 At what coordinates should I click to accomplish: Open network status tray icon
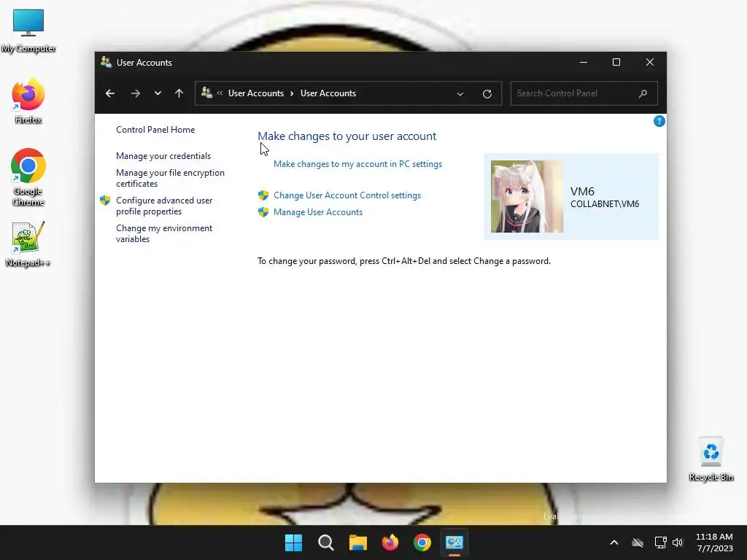point(660,542)
